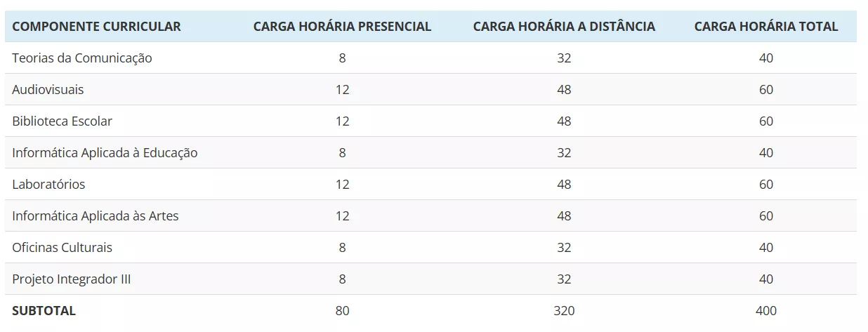The width and height of the screenshot is (868, 332).
Task: Click Informática Aplicada à Educação cell
Action: 105,153
